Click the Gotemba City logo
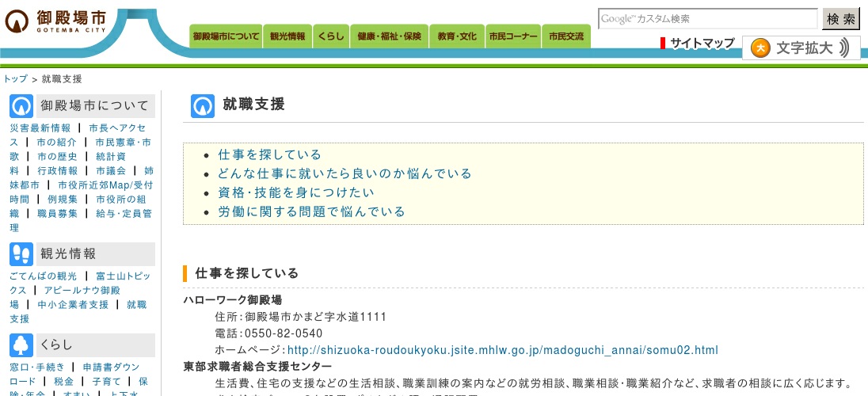Viewport: 868px width, 396px height. [55, 21]
